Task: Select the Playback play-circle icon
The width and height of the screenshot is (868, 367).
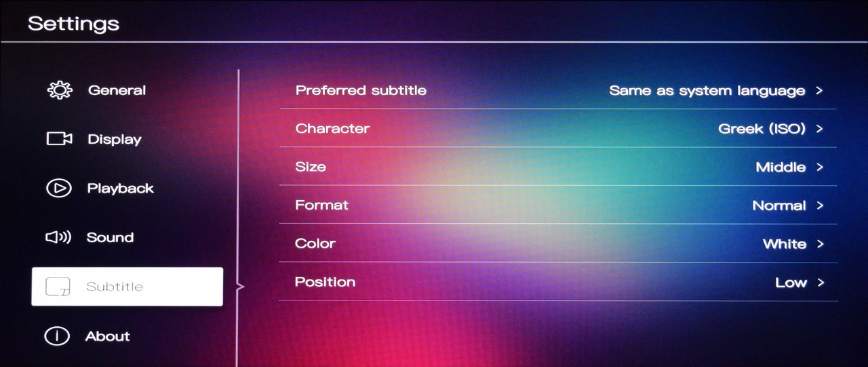Action: click(58, 189)
